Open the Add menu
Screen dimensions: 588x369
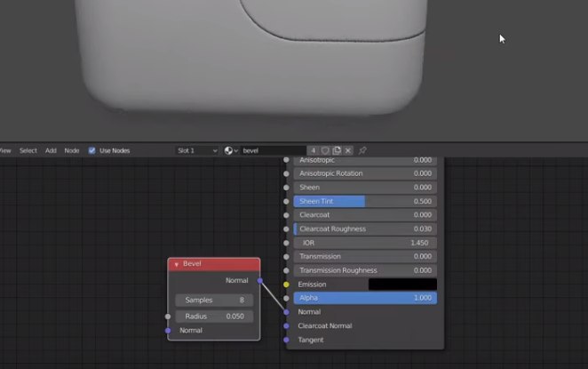[x=51, y=150]
